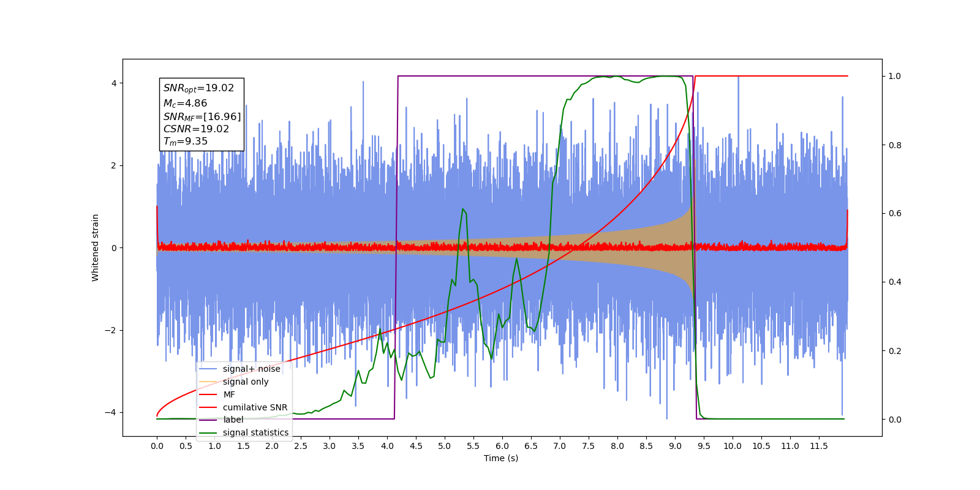
Task: Click the 'Whitened strain' y-axis label
Action: (x=96, y=247)
